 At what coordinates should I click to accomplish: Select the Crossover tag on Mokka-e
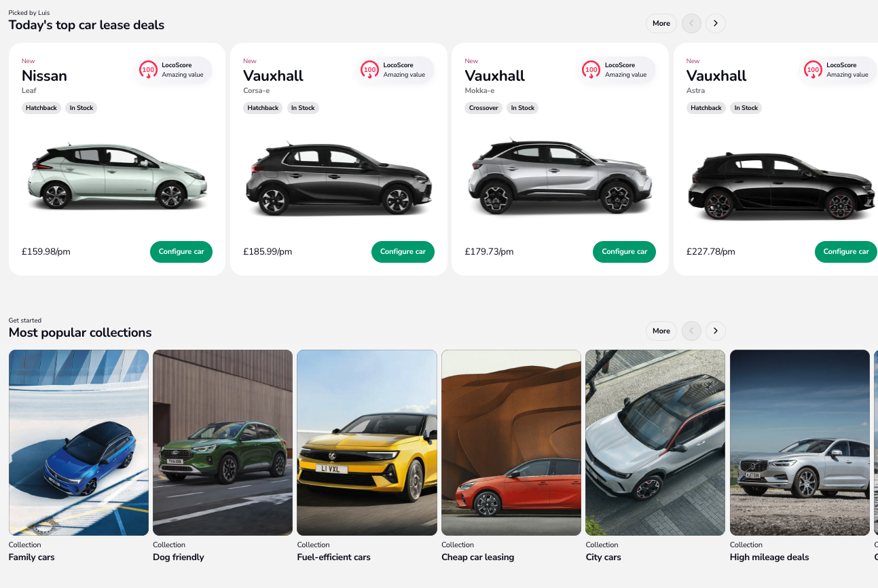click(483, 108)
